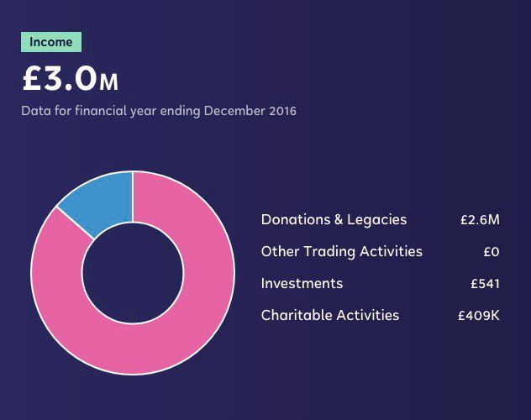
Task: Click the £541 investments value
Action: point(486,283)
